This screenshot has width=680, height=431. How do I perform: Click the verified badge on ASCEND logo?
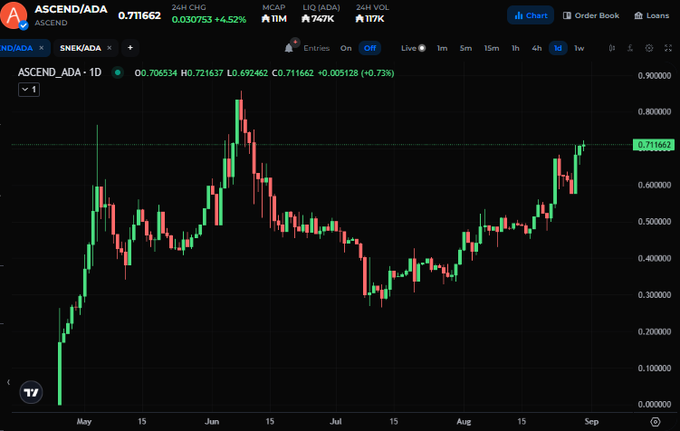pyautogui.click(x=24, y=26)
